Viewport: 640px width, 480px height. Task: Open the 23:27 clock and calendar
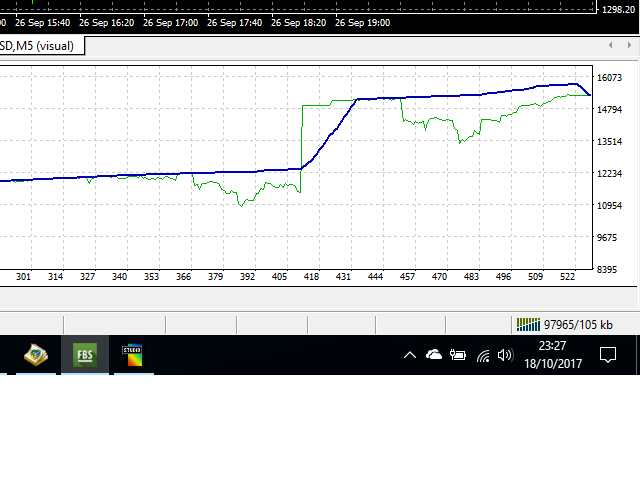pyautogui.click(x=553, y=355)
